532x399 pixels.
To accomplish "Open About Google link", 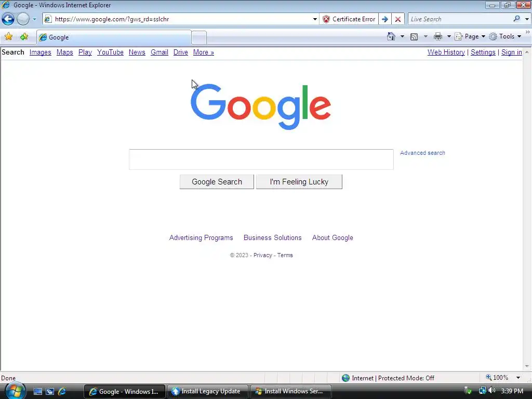I will coord(332,238).
